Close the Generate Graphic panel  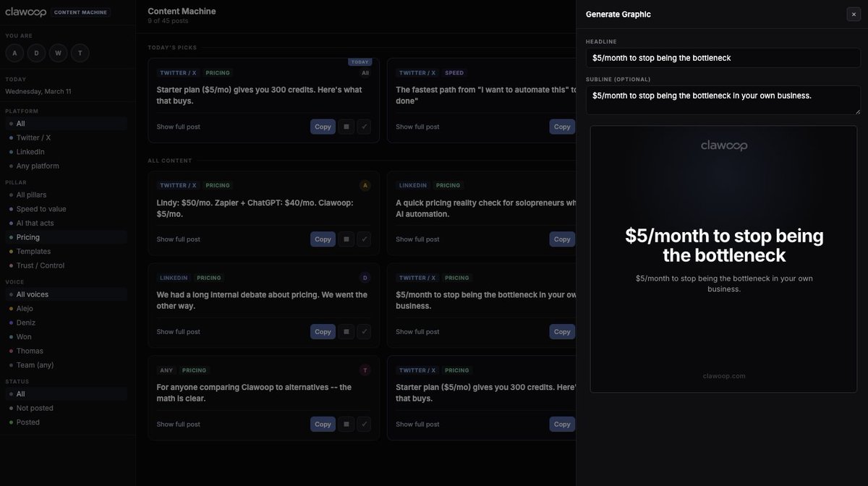(854, 14)
